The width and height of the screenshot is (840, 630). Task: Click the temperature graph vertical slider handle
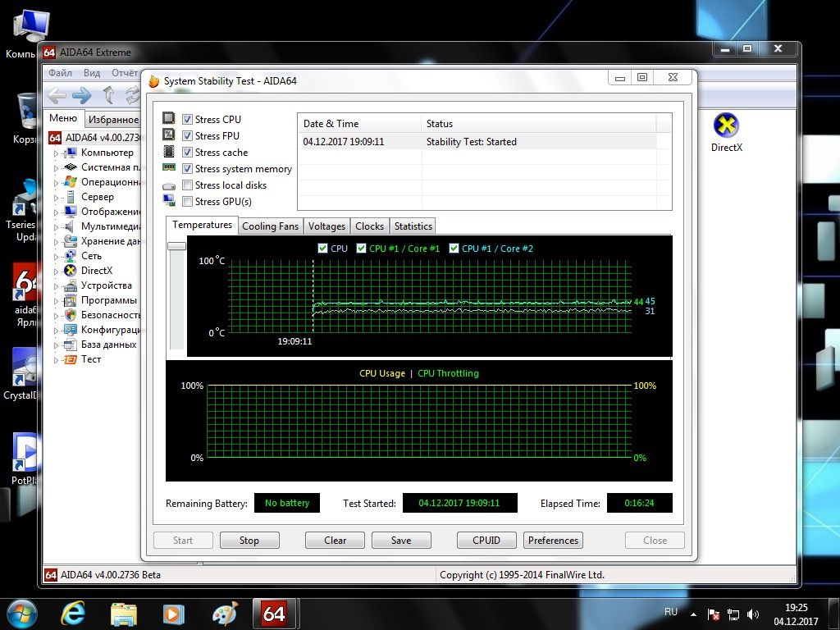click(x=177, y=246)
